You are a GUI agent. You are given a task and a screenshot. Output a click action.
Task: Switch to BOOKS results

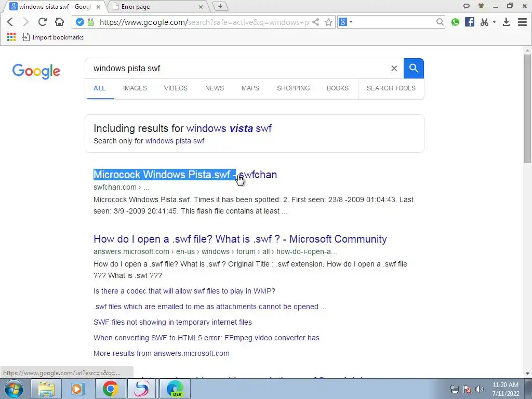click(338, 88)
